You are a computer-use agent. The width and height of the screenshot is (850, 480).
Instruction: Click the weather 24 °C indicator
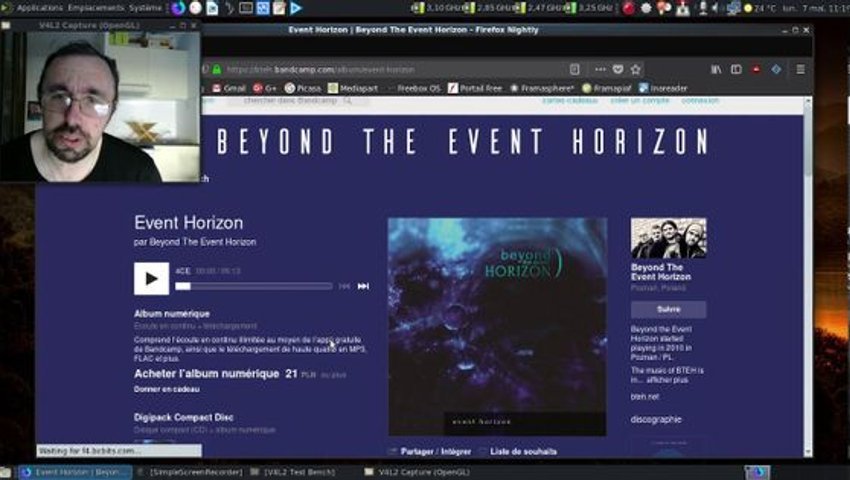[761, 8]
